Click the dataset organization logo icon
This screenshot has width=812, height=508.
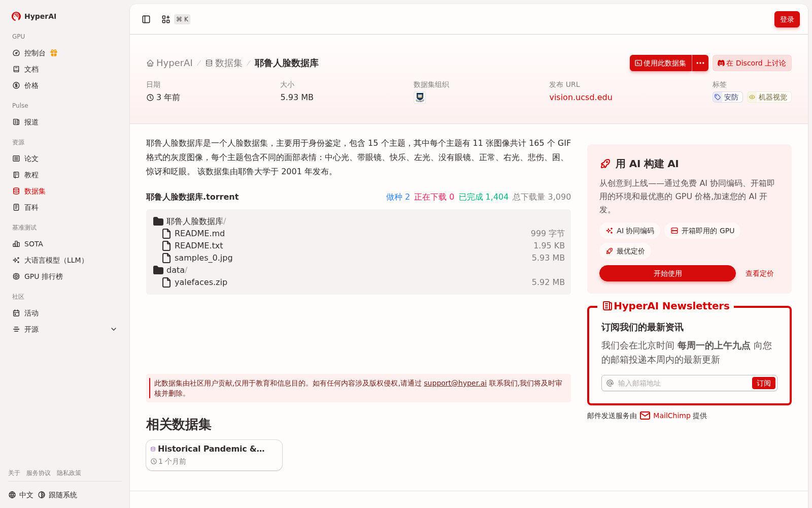tap(420, 97)
